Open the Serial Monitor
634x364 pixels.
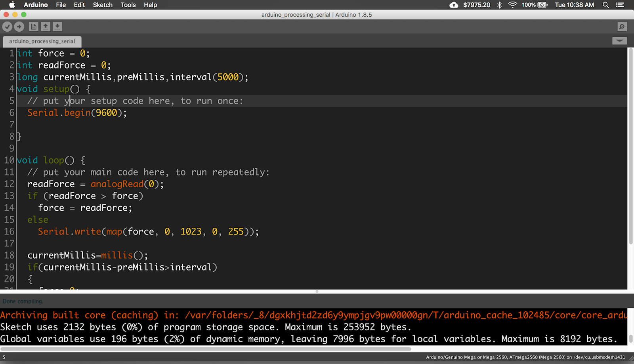click(x=622, y=27)
